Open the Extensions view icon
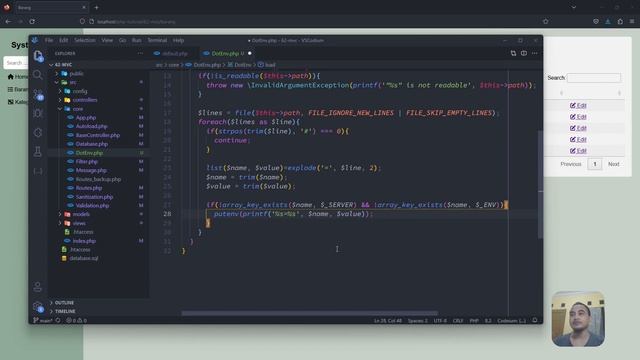This screenshot has width=640, height=360. 38,133
